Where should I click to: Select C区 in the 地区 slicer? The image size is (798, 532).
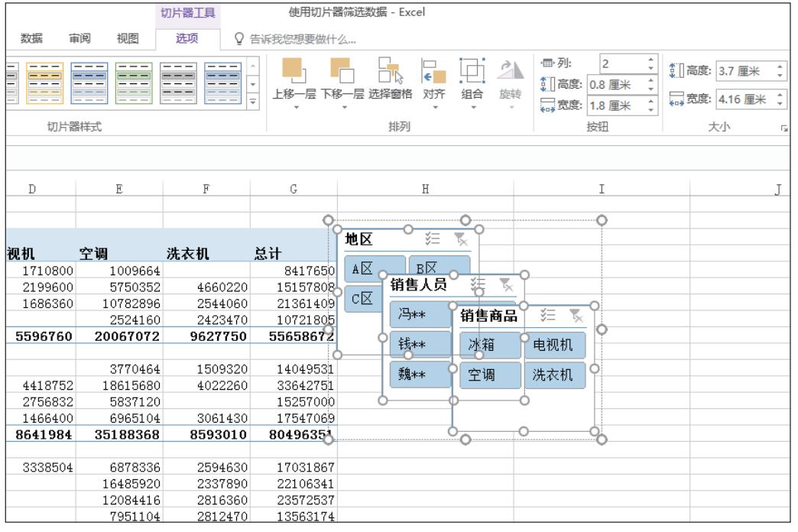[x=363, y=298]
